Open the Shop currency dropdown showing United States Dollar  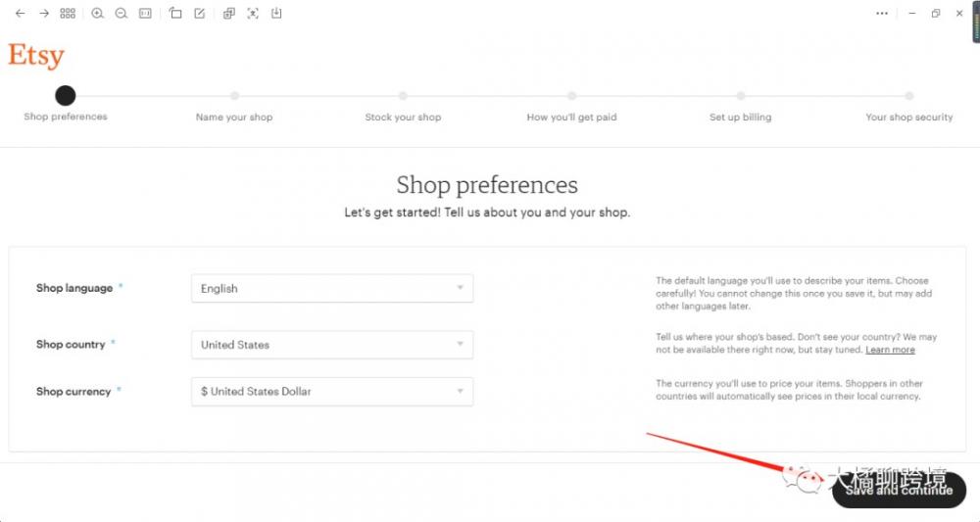(x=332, y=392)
